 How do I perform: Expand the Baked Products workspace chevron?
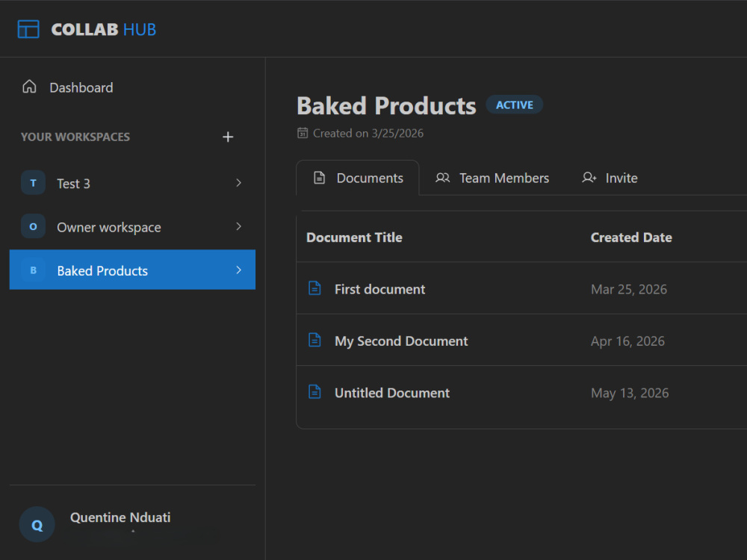point(239,270)
